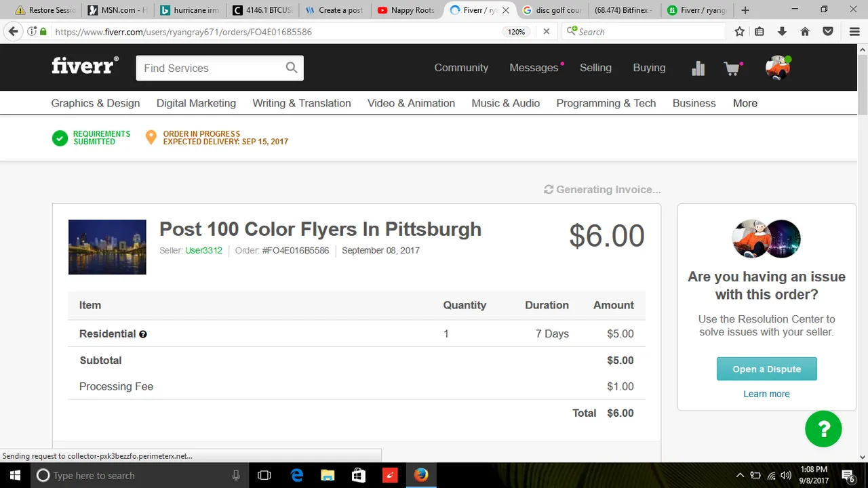The height and width of the screenshot is (488, 868).
Task: Switch to the Create a post tab
Action: [334, 10]
